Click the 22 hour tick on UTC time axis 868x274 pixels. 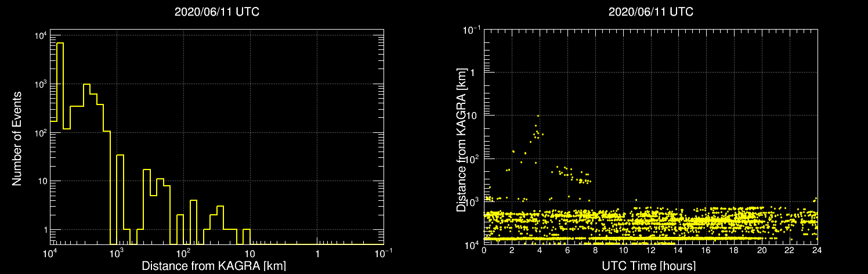coord(790,250)
